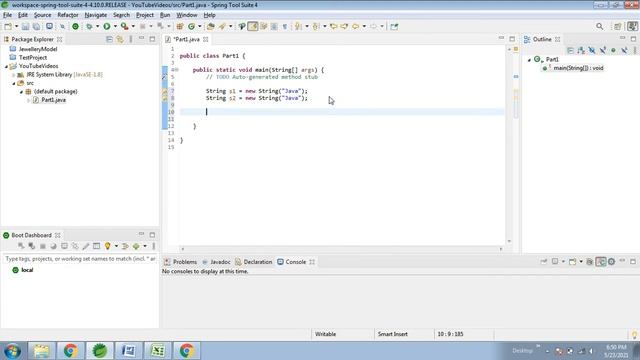Collapse the src folder node

13,83
